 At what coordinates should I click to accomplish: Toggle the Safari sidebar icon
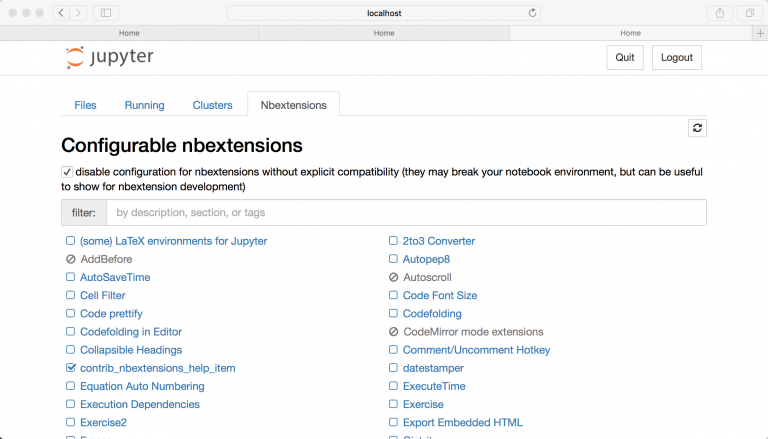pyautogui.click(x=106, y=13)
